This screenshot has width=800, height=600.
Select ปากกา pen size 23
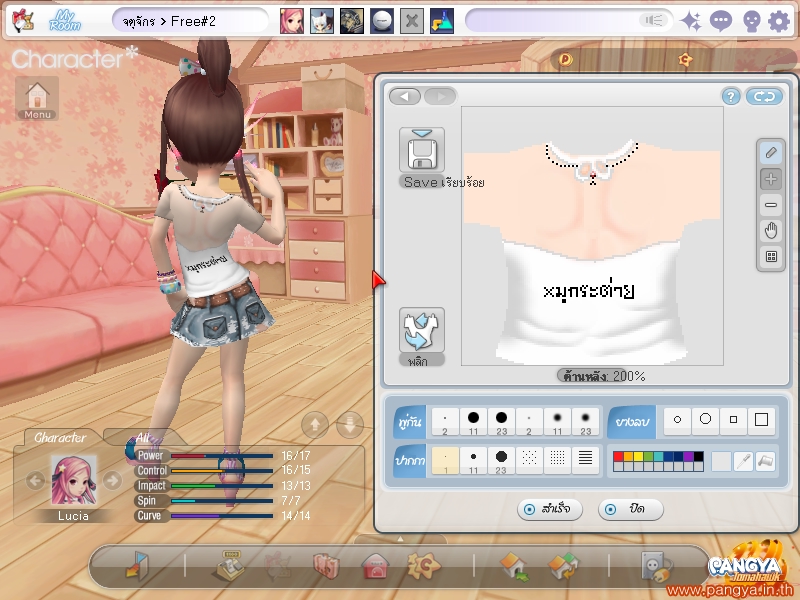501,461
